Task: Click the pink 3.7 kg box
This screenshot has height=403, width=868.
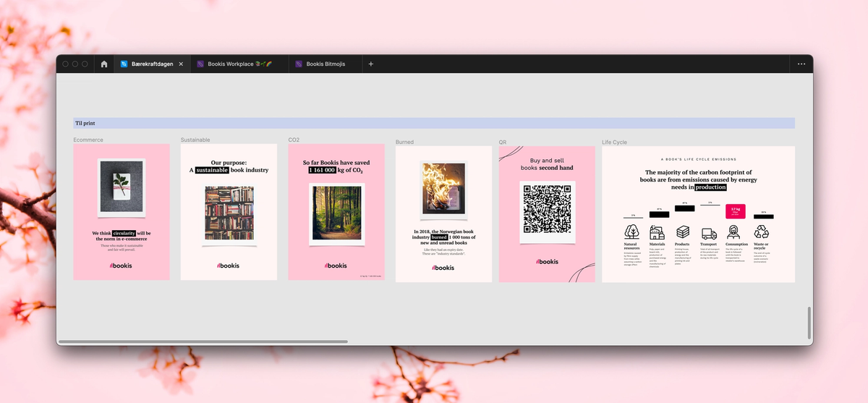Action: (x=735, y=211)
